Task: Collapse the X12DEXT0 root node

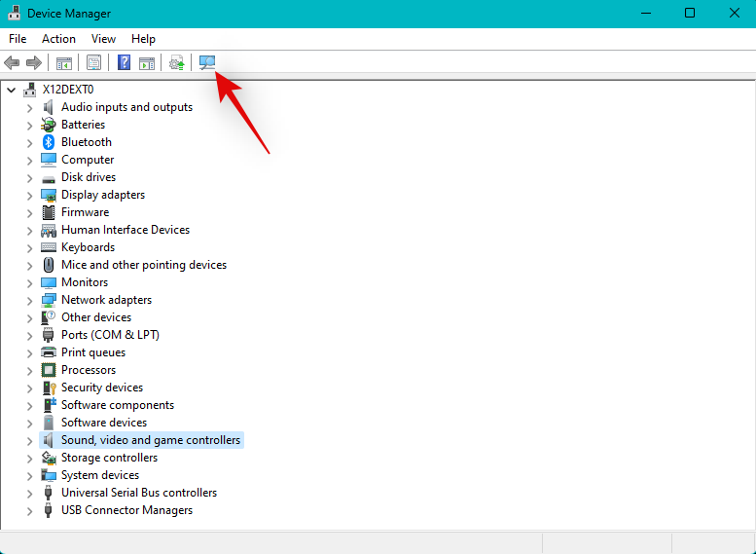Action: pos(12,90)
